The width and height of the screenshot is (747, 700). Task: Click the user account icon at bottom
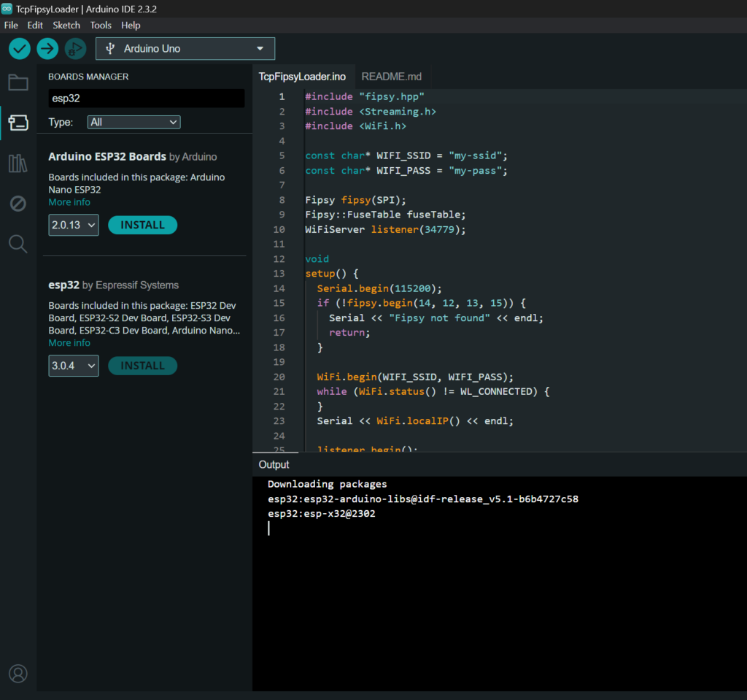(x=18, y=673)
